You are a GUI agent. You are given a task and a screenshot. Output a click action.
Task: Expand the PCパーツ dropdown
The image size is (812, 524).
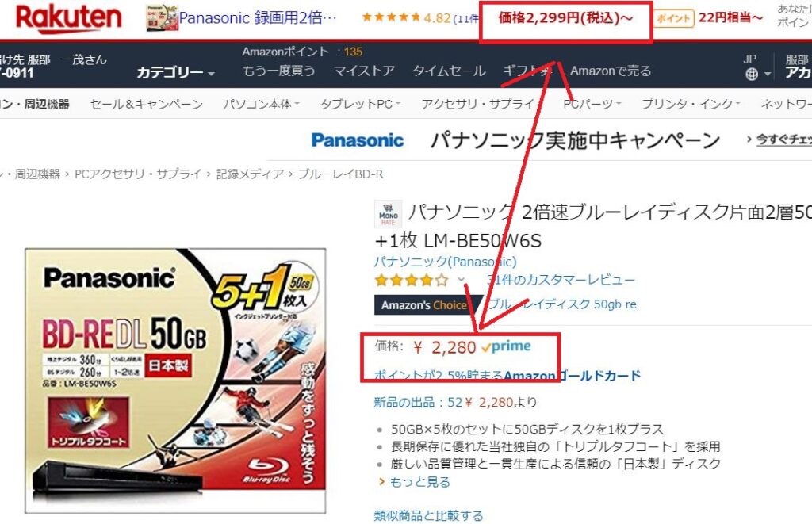[x=592, y=104]
